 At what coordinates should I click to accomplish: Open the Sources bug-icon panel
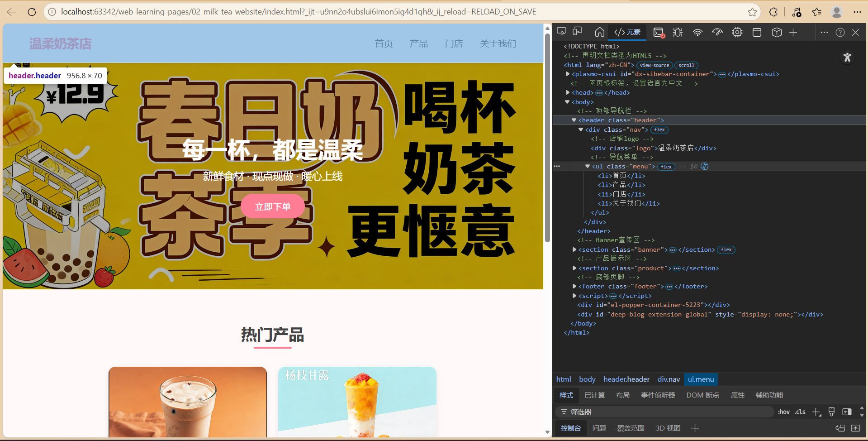[678, 33]
